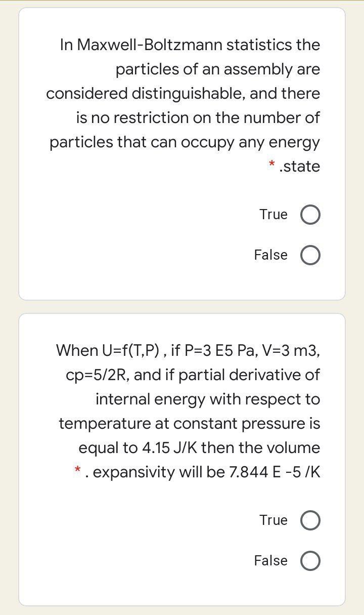The image size is (364, 615).
Task: Click the False label on the first question
Action: [x=270, y=255]
